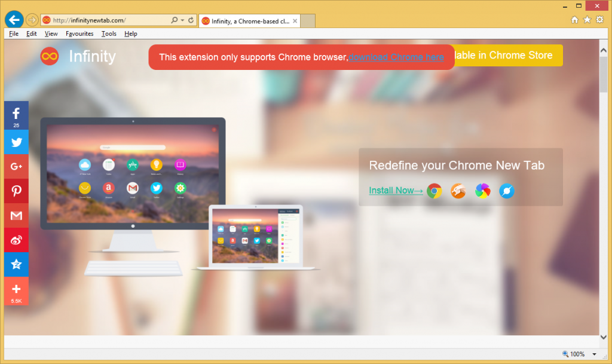Minimize the browser window
612x364 pixels.
tap(565, 6)
